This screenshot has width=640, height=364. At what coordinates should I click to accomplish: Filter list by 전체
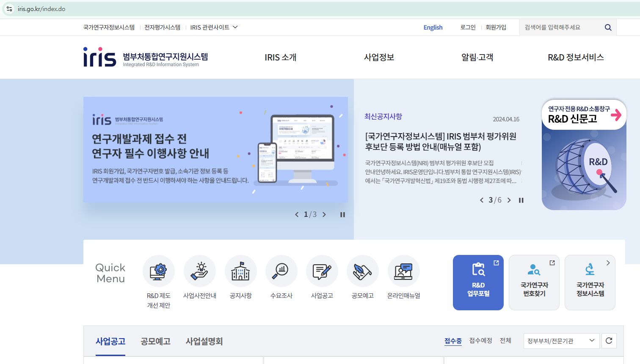point(505,341)
